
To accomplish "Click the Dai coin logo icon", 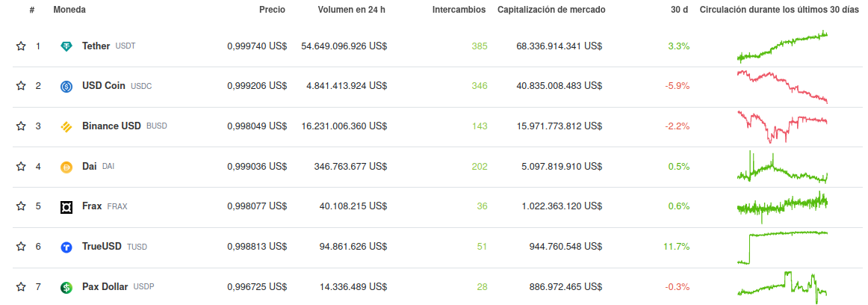I will [66, 167].
